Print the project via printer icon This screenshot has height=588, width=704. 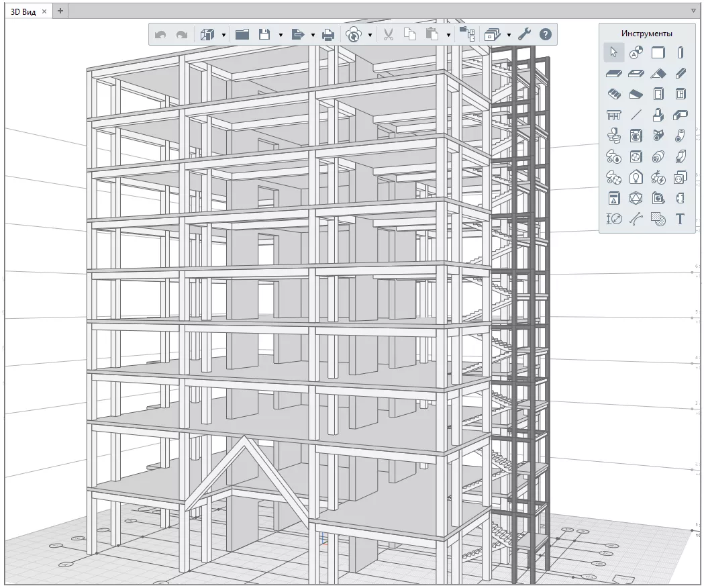pyautogui.click(x=328, y=34)
